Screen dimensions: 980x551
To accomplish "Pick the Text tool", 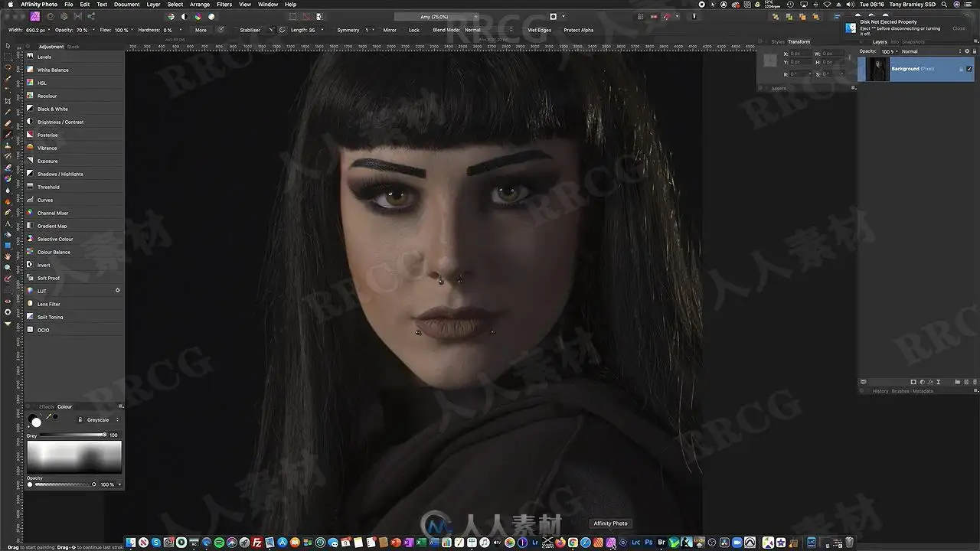I will pos(8,223).
